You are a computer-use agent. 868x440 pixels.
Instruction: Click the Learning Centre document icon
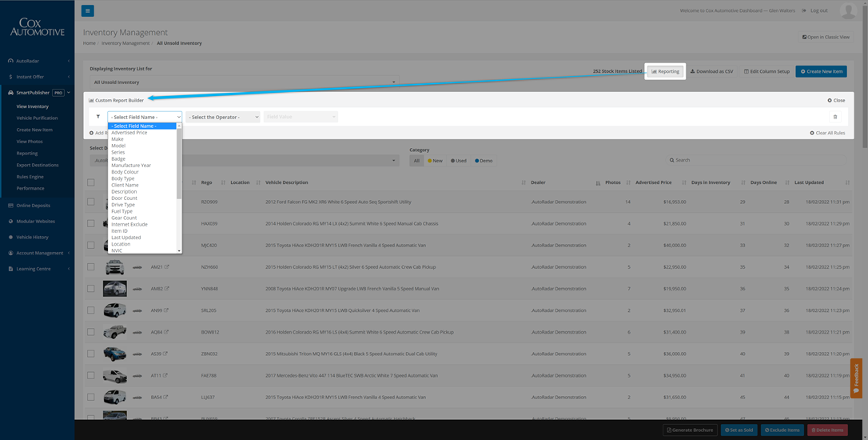(x=10, y=269)
